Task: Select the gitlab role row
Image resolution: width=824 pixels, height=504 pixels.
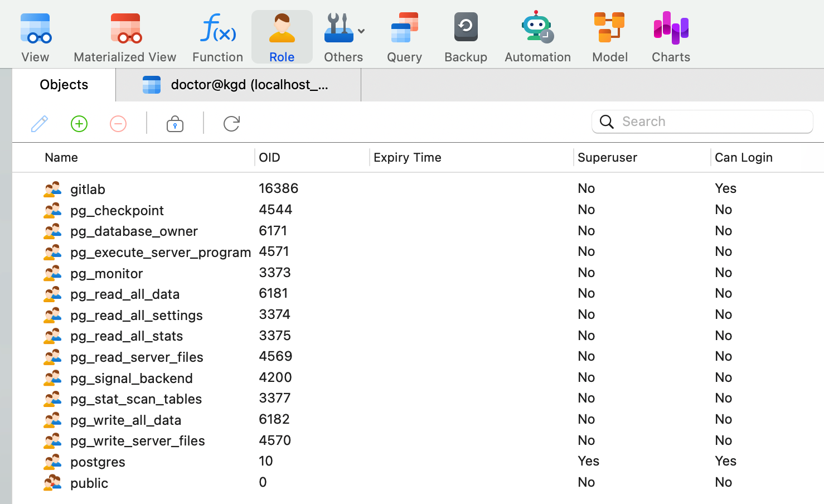Action: tap(418, 188)
